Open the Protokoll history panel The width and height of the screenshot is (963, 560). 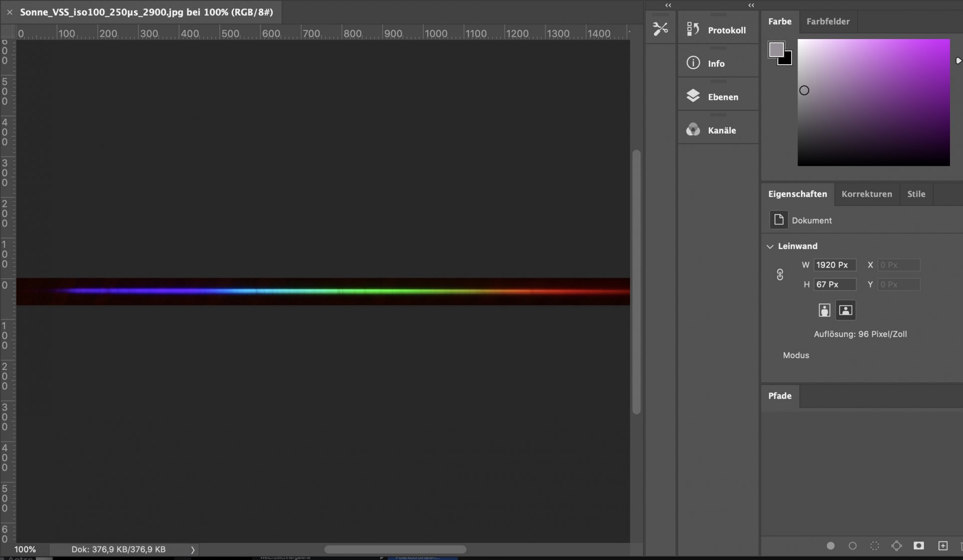click(718, 30)
